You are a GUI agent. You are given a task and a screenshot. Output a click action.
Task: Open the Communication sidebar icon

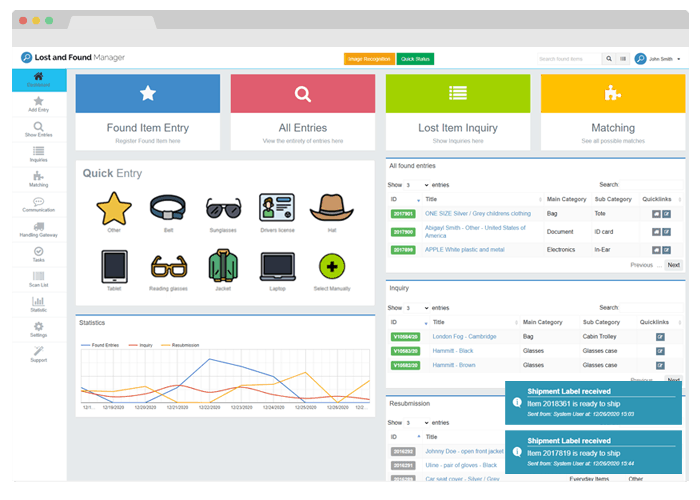(x=38, y=204)
